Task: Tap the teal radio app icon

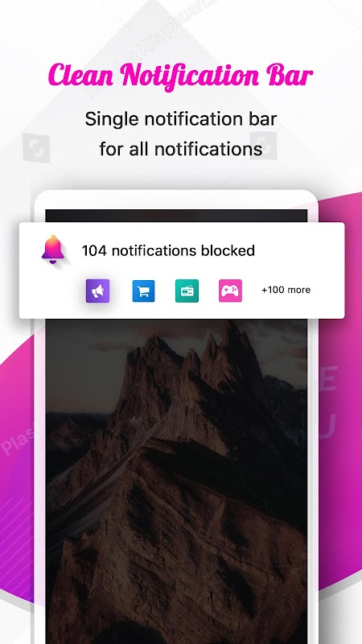Action: click(187, 291)
